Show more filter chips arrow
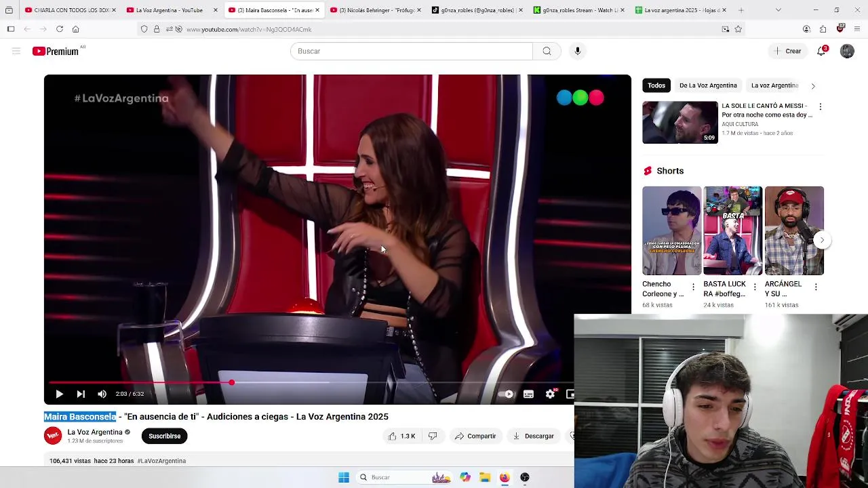Screen dimensions: 868x488 [813, 86]
